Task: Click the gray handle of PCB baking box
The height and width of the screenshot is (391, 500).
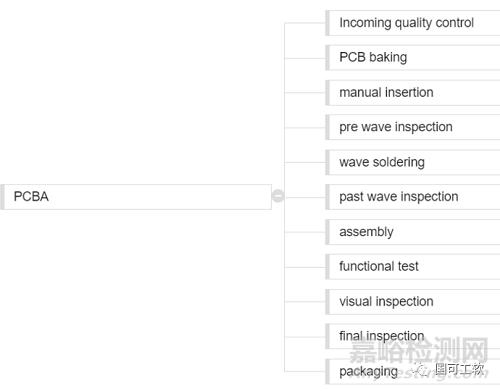Action: coord(327,58)
